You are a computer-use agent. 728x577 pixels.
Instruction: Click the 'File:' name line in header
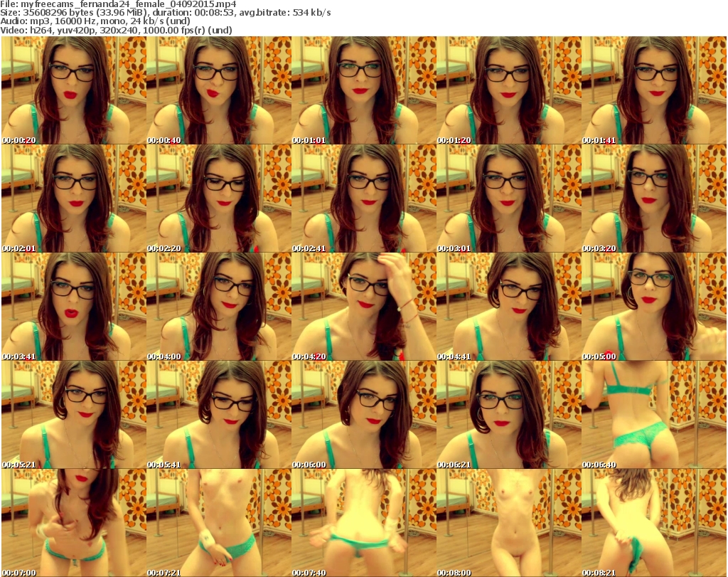119,4
